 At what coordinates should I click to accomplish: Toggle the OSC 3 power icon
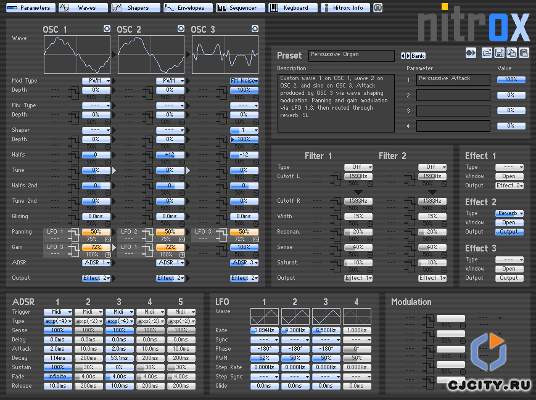[255, 29]
